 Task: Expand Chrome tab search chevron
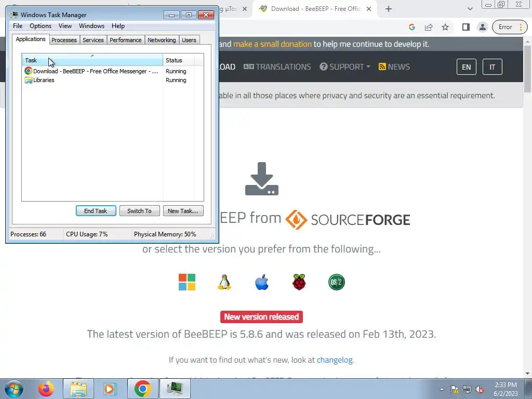click(x=470, y=9)
